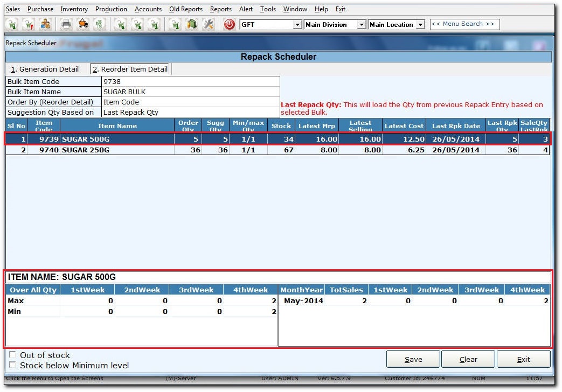
Task: Click the printer icon in the toolbar
Action: [x=66, y=24]
